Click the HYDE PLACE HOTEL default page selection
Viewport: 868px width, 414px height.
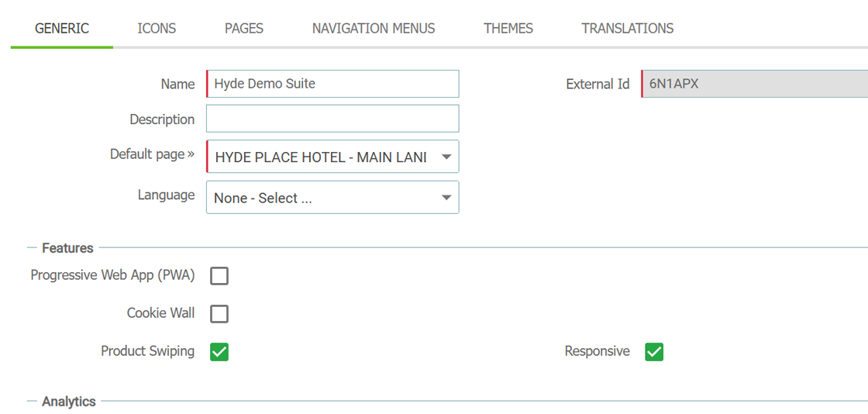321,157
